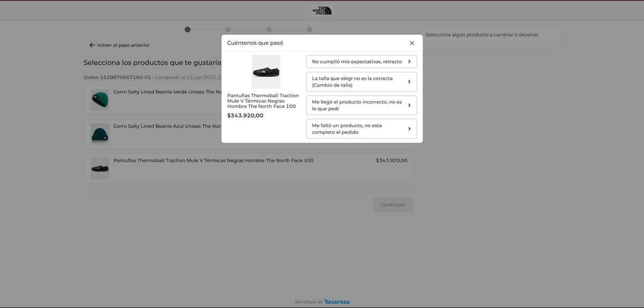Click chevron beside 'Me faltó un producto'

409,129
